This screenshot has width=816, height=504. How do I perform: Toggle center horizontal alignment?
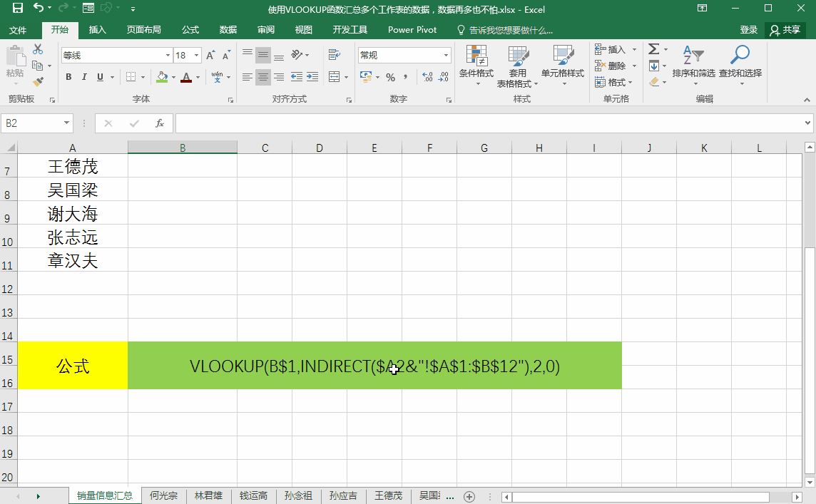pyautogui.click(x=263, y=77)
